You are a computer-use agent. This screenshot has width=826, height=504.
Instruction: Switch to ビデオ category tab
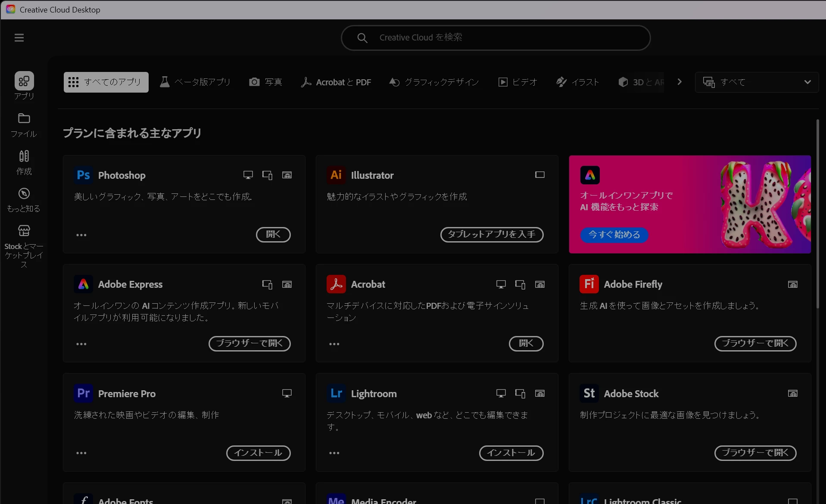click(517, 82)
